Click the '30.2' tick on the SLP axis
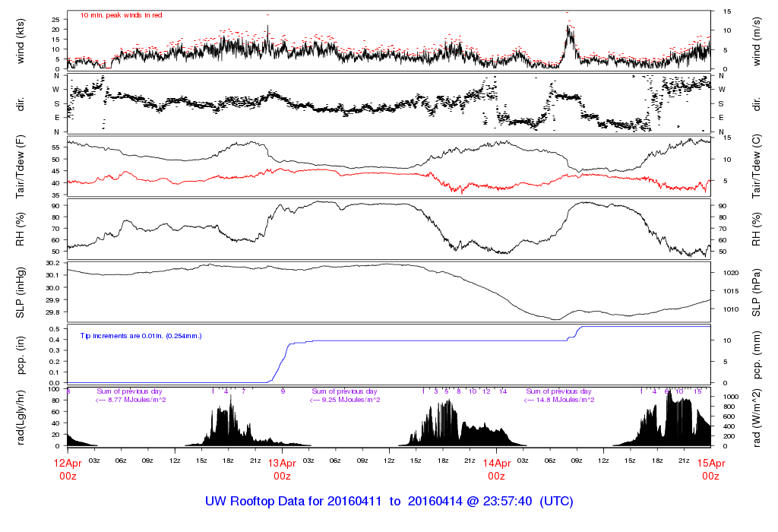 (x=53, y=263)
